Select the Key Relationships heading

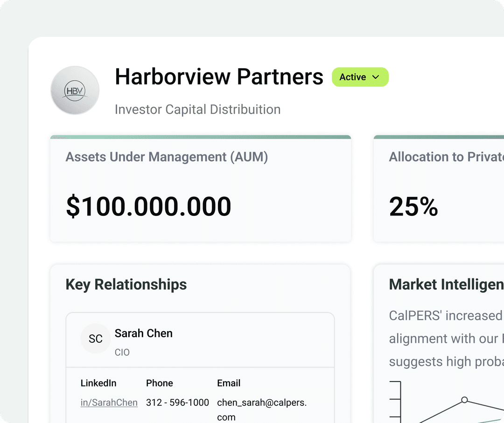point(126,284)
